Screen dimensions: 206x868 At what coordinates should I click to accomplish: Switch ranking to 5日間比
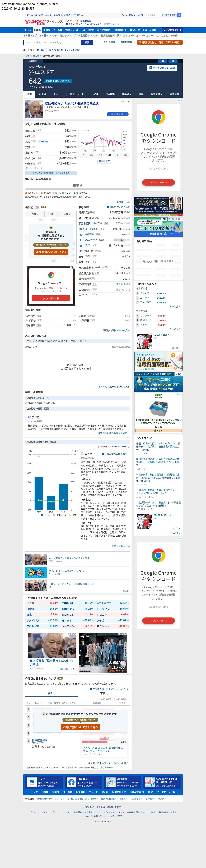click(103, 694)
